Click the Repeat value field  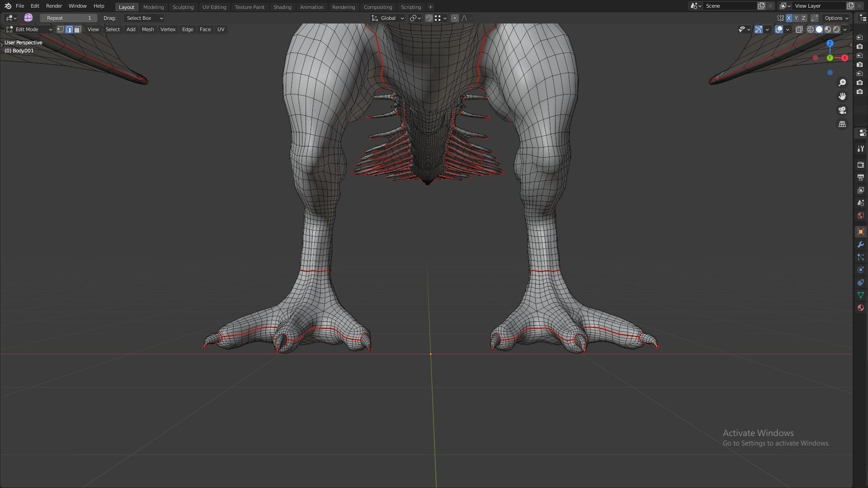(x=69, y=18)
